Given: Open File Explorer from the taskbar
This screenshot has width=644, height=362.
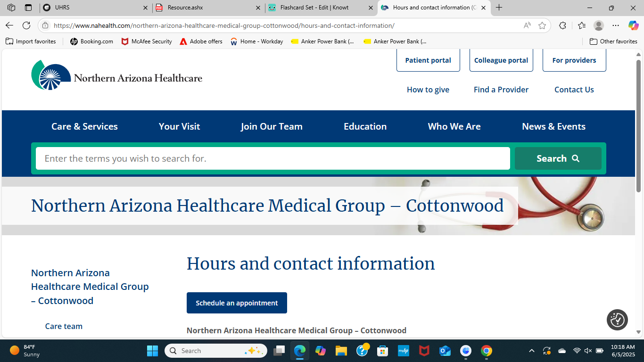Looking at the screenshot, I should 341,351.
